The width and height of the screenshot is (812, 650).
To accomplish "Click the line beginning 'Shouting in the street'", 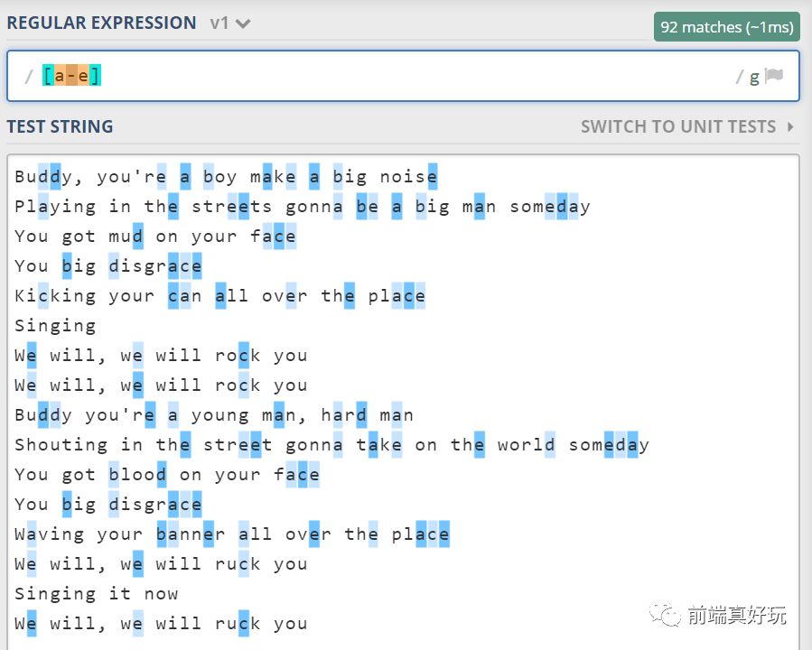I will click(x=332, y=445).
